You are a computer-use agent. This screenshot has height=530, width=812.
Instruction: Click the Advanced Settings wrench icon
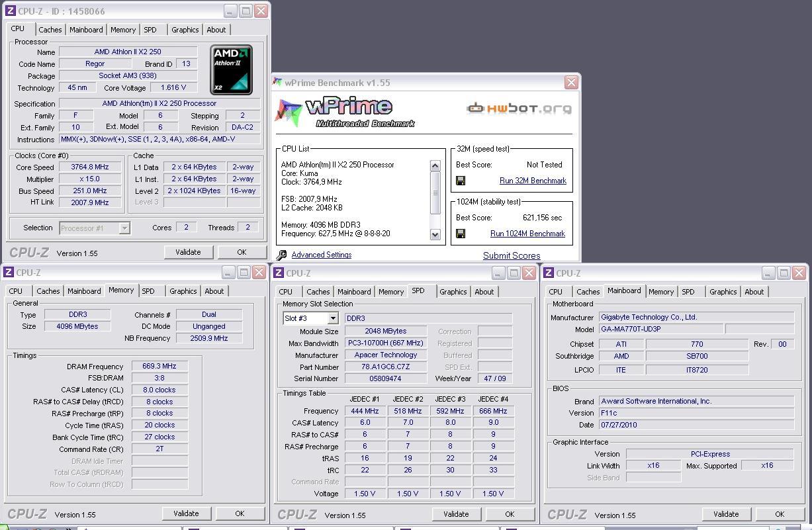282,255
